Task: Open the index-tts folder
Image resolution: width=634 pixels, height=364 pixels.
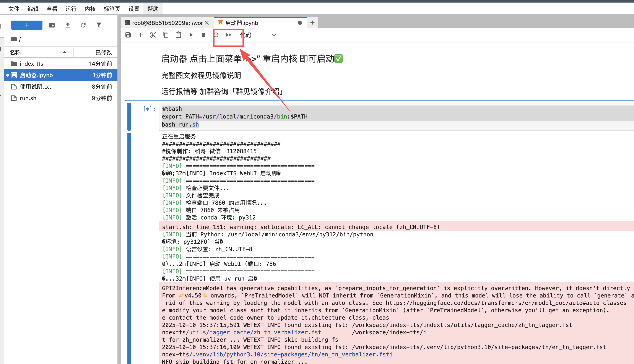Action: coord(31,64)
